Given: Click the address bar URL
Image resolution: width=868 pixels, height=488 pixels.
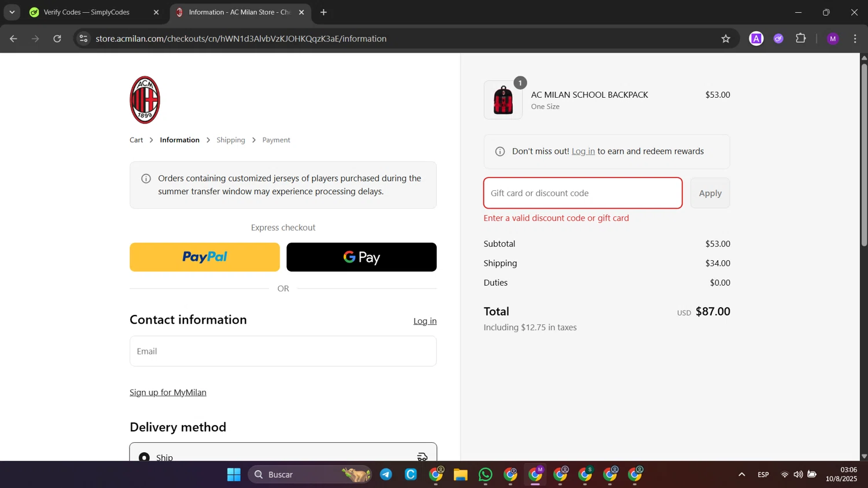Looking at the screenshot, I should [x=241, y=39].
